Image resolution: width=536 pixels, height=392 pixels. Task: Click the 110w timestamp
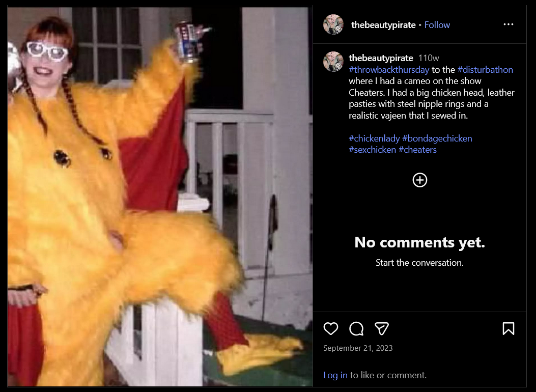(429, 58)
